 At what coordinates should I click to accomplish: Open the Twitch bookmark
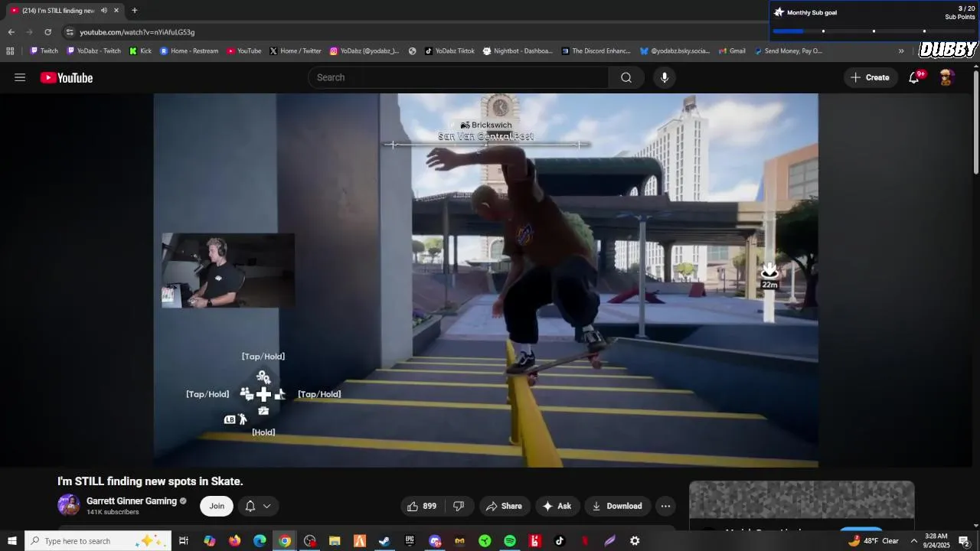44,51
